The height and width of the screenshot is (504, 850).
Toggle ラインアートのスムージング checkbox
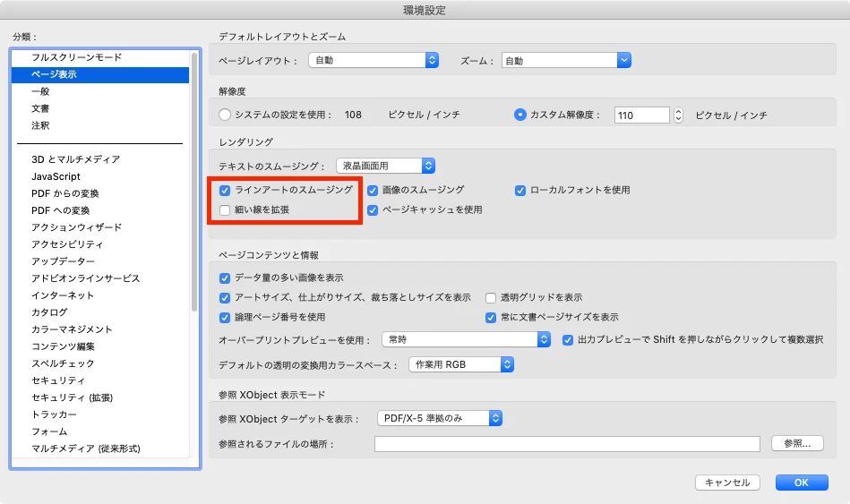(x=225, y=190)
